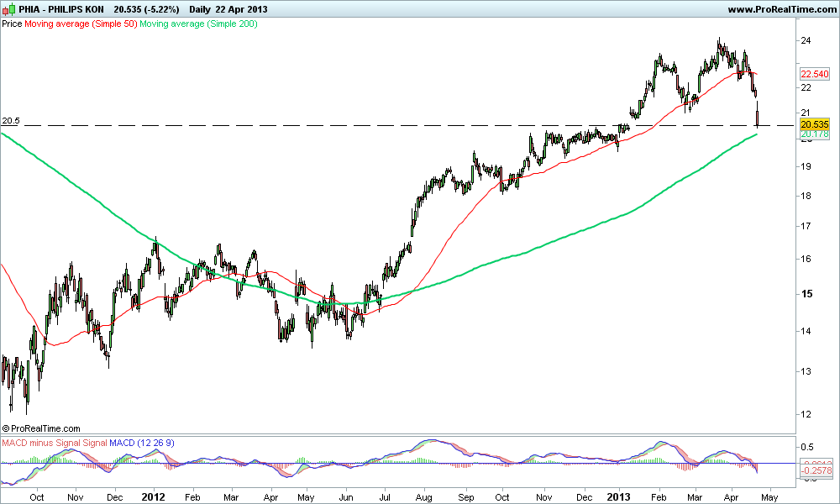Click the '20.5' horizontal line label

pyautogui.click(x=11, y=120)
